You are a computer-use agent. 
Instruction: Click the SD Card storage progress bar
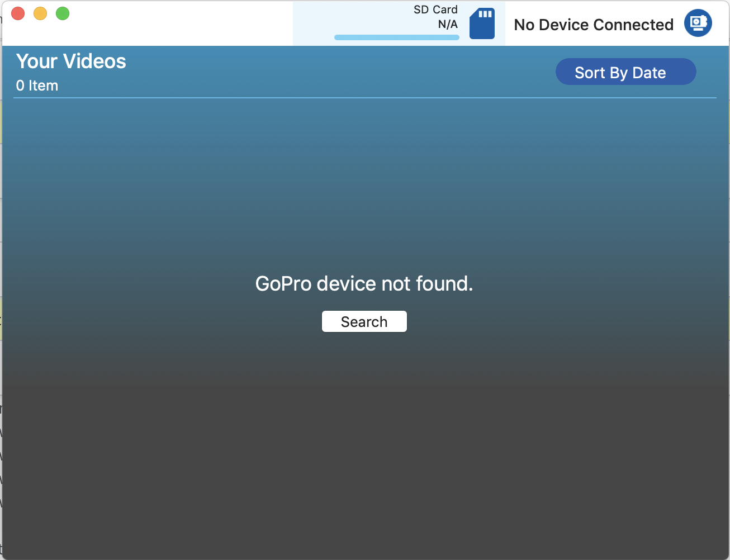pyautogui.click(x=397, y=37)
